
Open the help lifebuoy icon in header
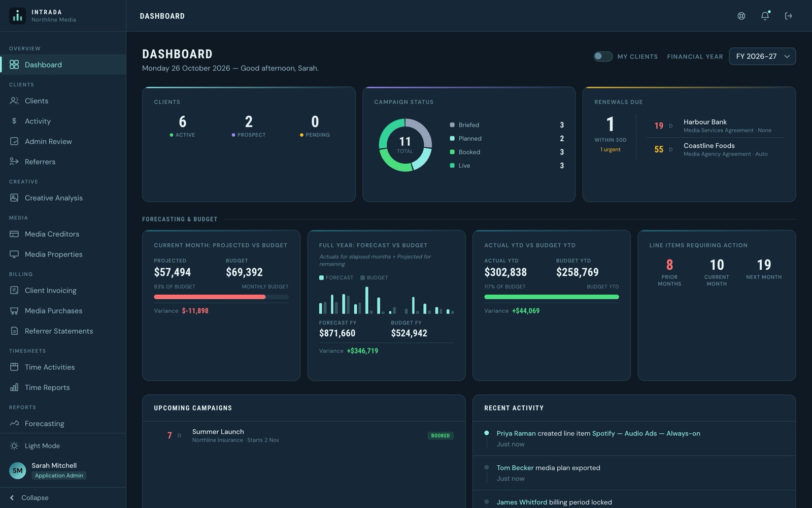pyautogui.click(x=741, y=16)
